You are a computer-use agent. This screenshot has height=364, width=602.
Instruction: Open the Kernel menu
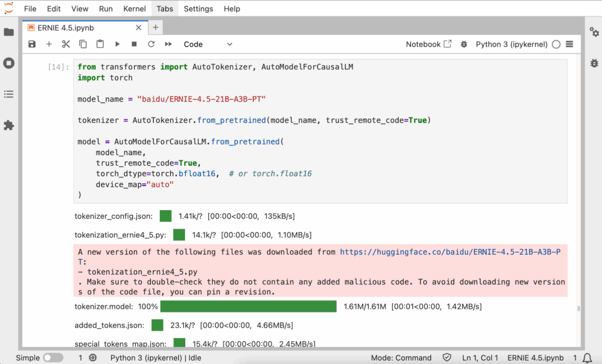coord(135,8)
